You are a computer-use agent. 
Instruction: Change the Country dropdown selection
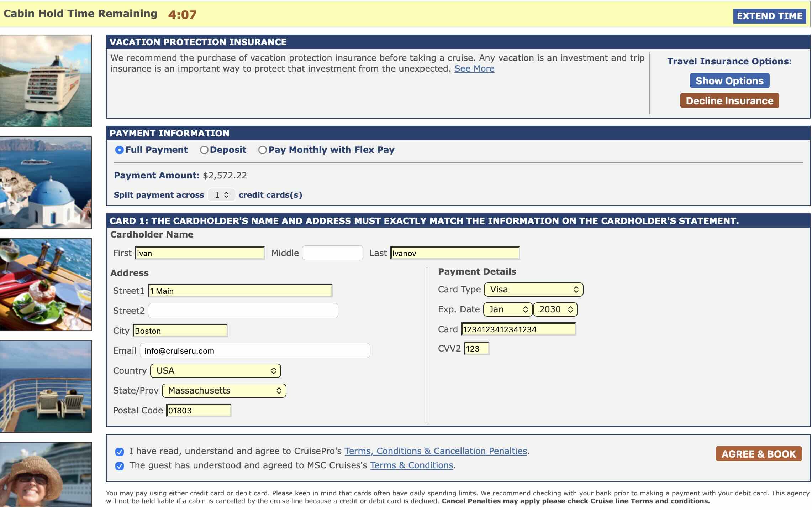tap(215, 371)
